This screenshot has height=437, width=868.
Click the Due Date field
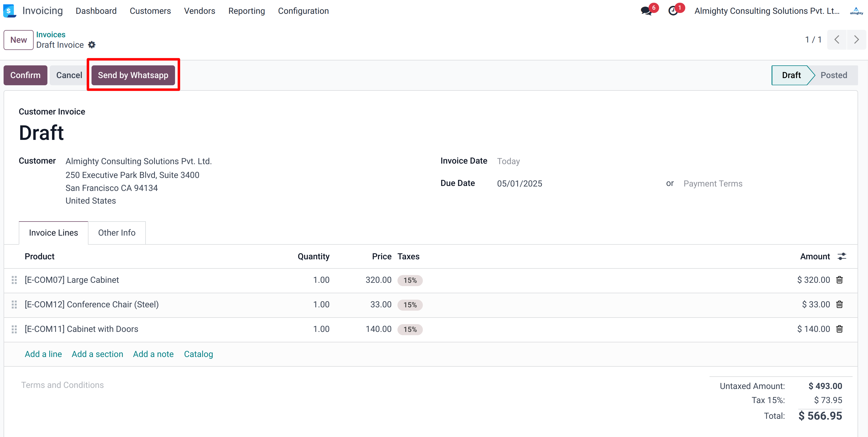[x=519, y=184]
